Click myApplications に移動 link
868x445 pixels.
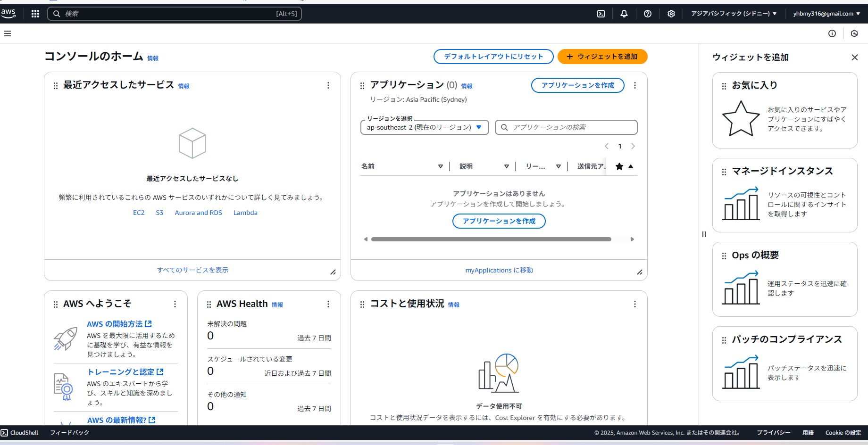tap(499, 270)
